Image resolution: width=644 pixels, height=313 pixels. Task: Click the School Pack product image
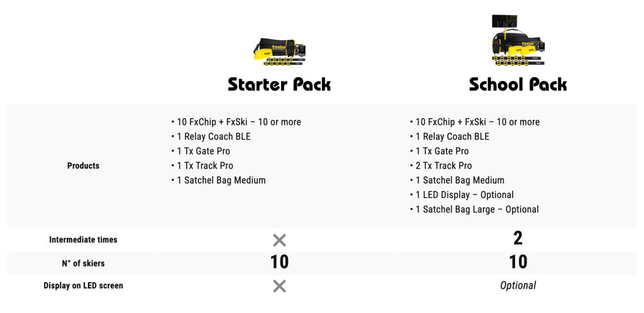(x=518, y=40)
